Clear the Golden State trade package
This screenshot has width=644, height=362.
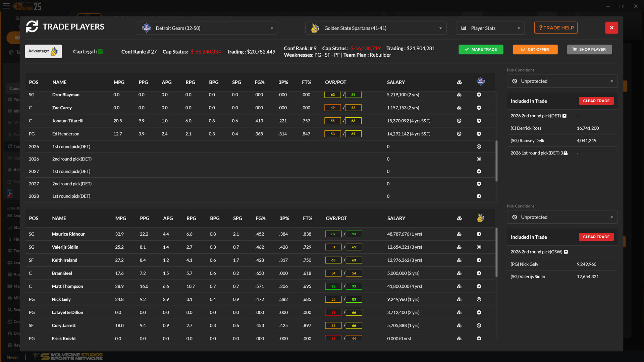coord(596,237)
